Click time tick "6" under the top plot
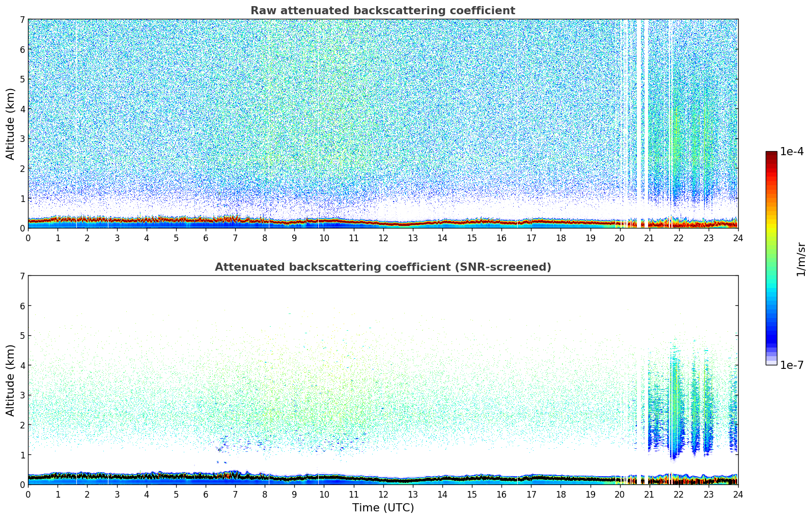Screen dimensions: 812x519 point(206,238)
